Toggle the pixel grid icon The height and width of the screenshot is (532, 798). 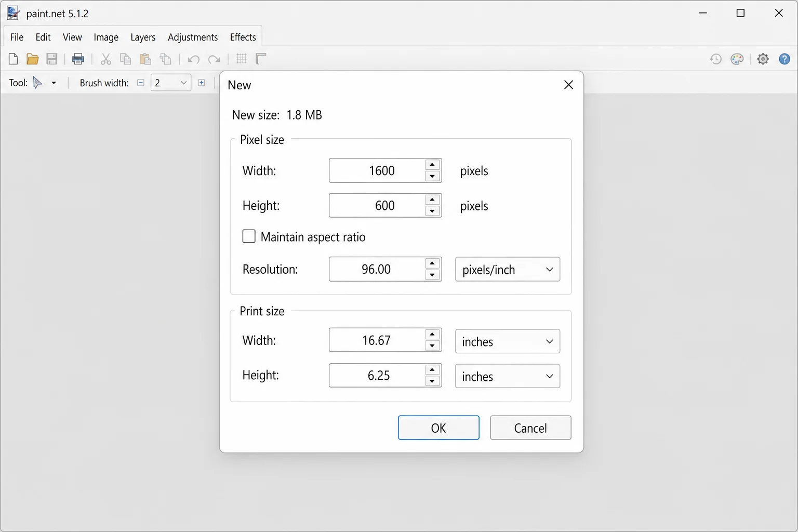coord(241,59)
